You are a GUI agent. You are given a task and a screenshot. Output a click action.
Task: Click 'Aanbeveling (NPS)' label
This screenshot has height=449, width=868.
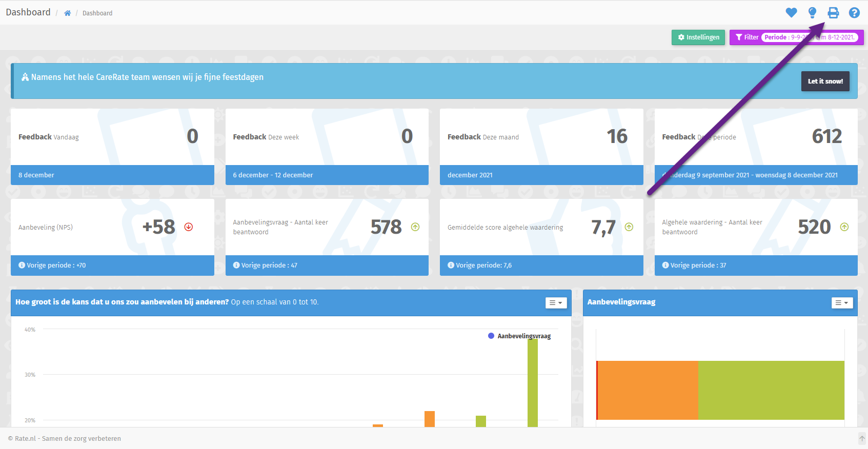(46, 228)
